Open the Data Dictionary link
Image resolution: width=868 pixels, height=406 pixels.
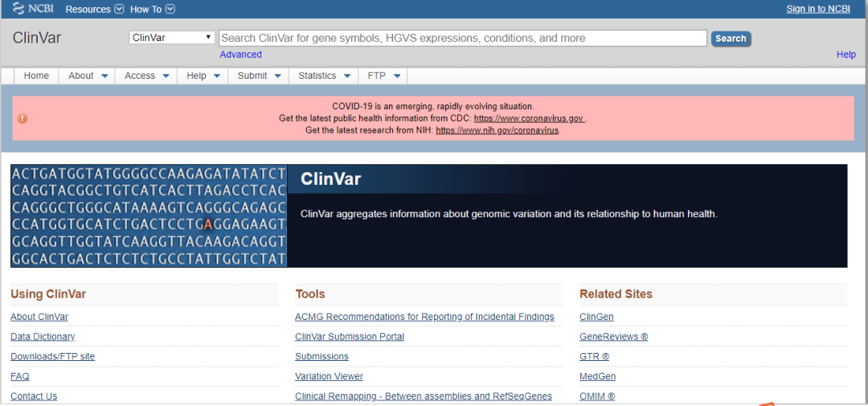[x=43, y=336]
